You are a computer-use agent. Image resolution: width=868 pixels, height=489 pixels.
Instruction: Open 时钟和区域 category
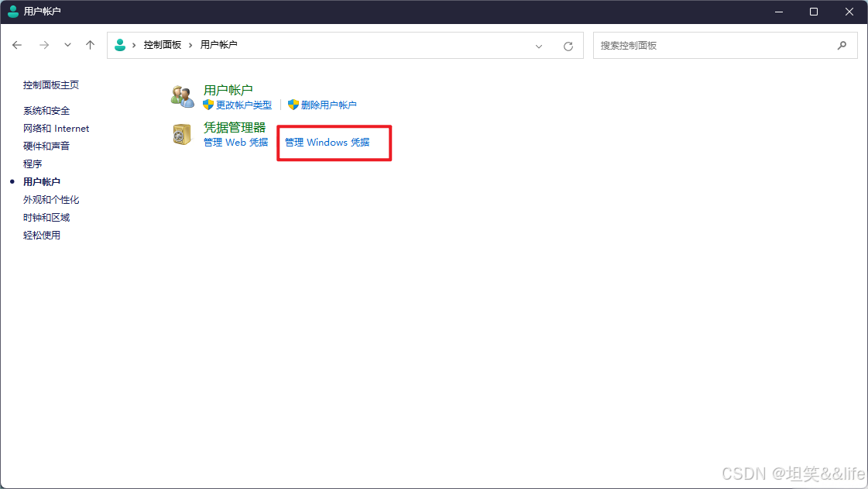pyautogui.click(x=46, y=218)
